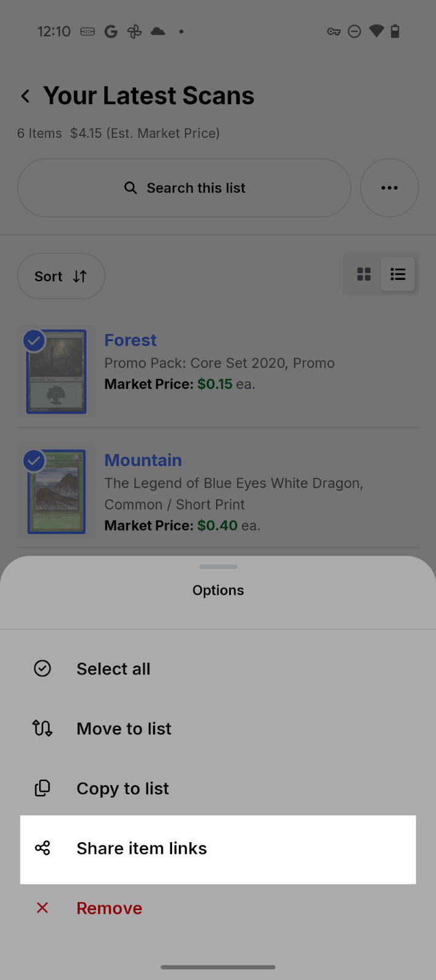Select Share item links option
Viewport: 436px width, 980px height.
click(141, 848)
